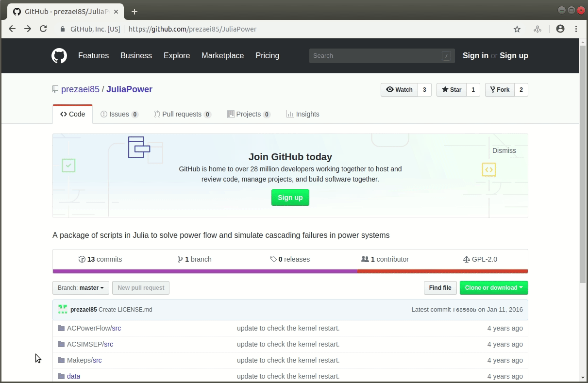588x383 pixels.
Task: Click the browser back arrow
Action: pyautogui.click(x=12, y=29)
